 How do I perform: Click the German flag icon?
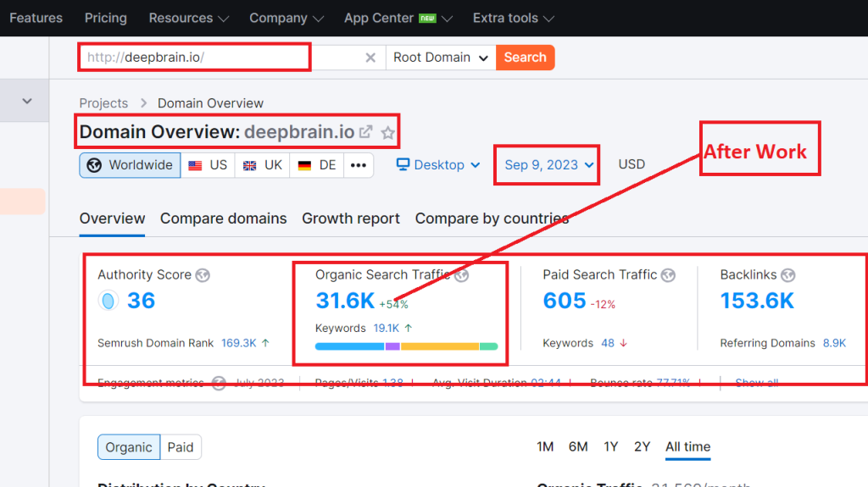(x=304, y=165)
